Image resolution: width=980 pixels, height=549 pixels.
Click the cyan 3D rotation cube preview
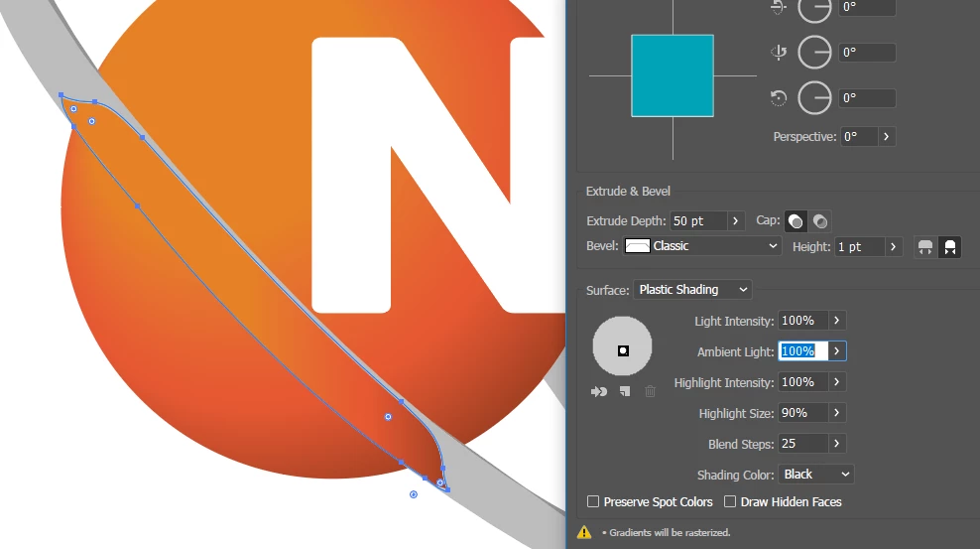pyautogui.click(x=673, y=75)
